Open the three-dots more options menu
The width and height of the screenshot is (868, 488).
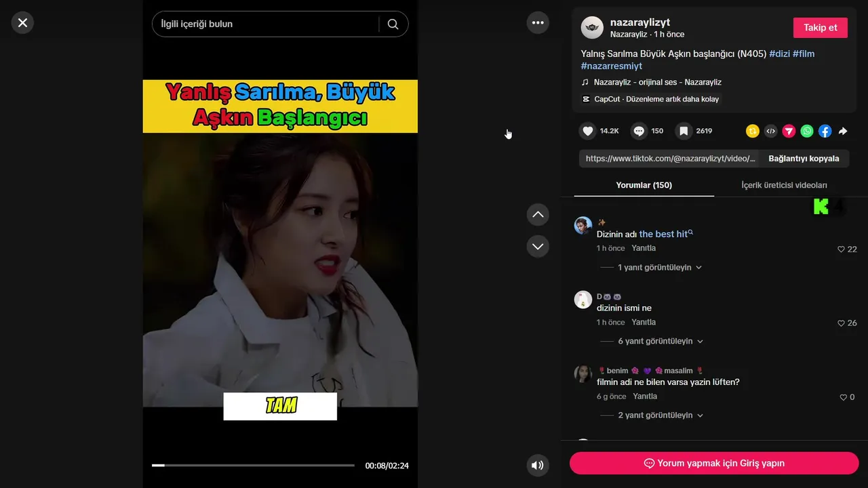coord(538,23)
